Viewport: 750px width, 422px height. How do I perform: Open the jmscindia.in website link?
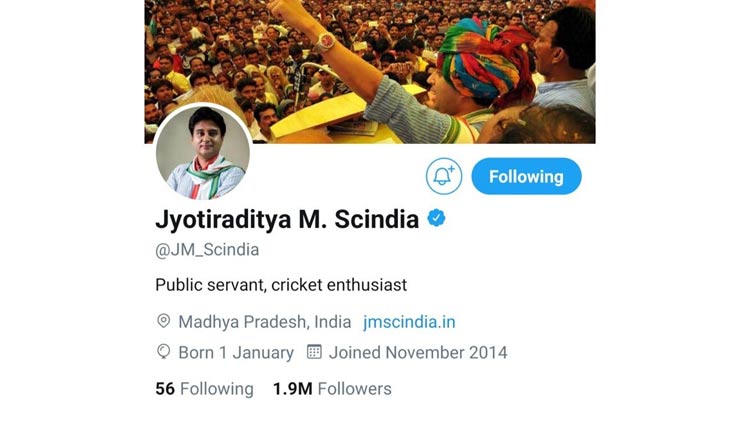click(x=409, y=322)
